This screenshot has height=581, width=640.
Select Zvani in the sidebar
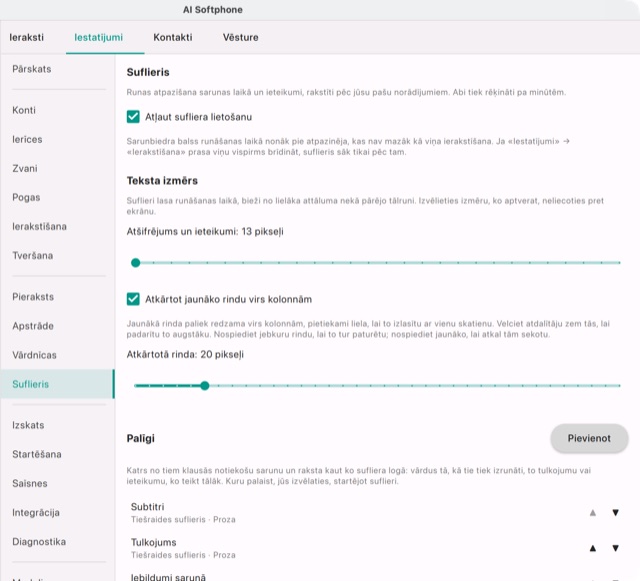[58, 168]
